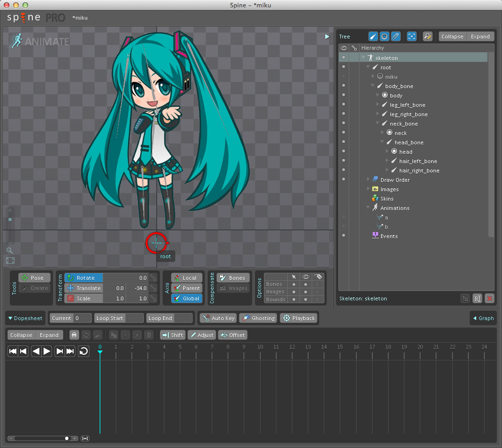Expand the Draw Order node

(368, 179)
